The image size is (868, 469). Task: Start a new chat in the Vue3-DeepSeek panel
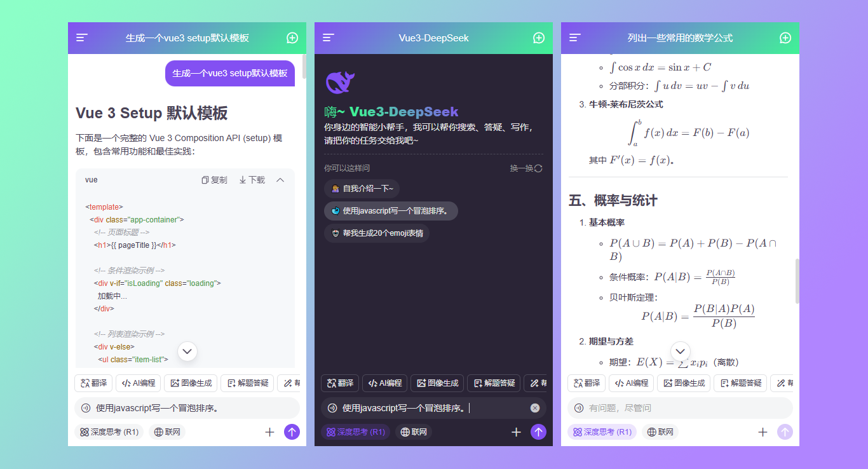pos(539,38)
